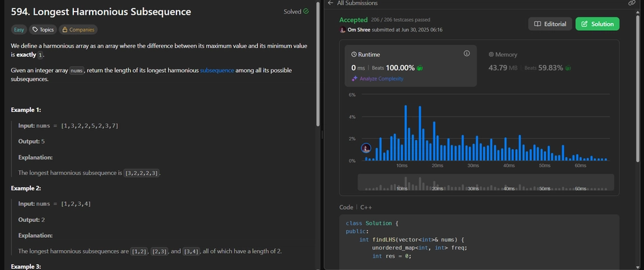
Task: Click the runtime chart range slider strip
Action: coord(486,183)
